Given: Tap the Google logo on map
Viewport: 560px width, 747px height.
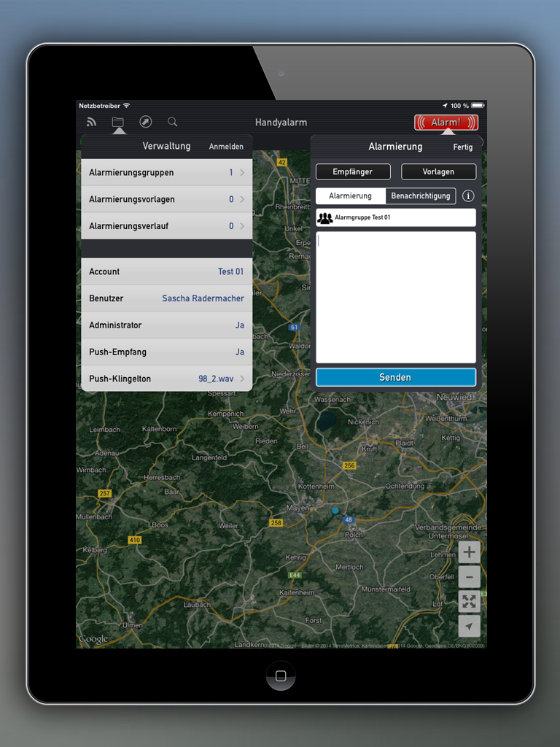Looking at the screenshot, I should click(x=93, y=639).
